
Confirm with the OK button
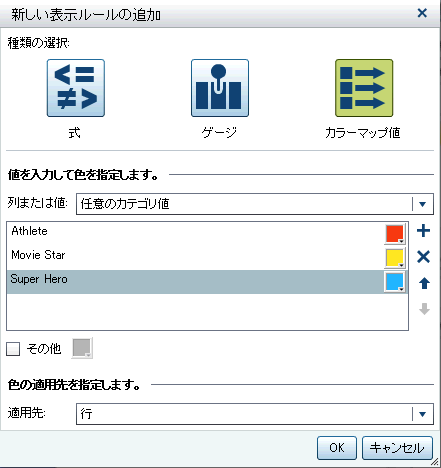[x=337, y=448]
